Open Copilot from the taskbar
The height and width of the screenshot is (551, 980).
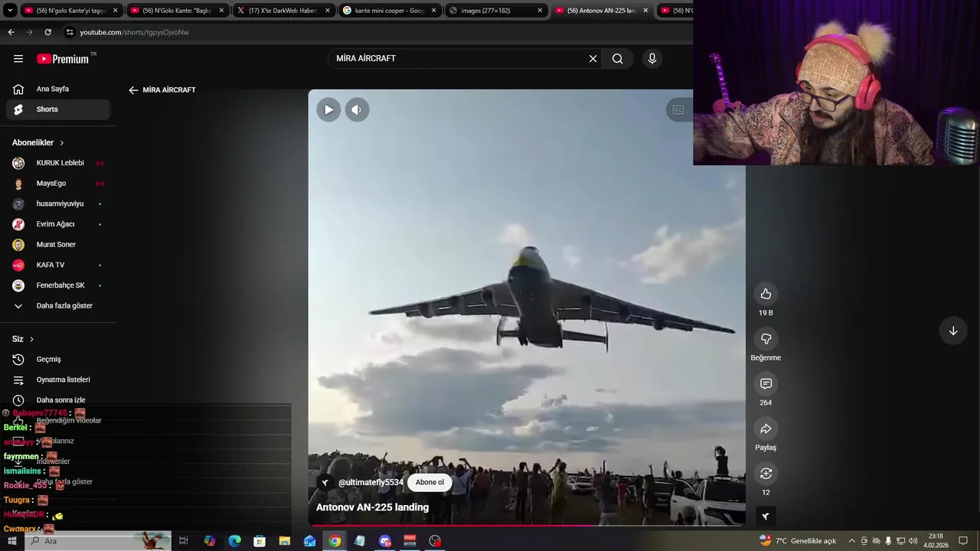pos(209,541)
